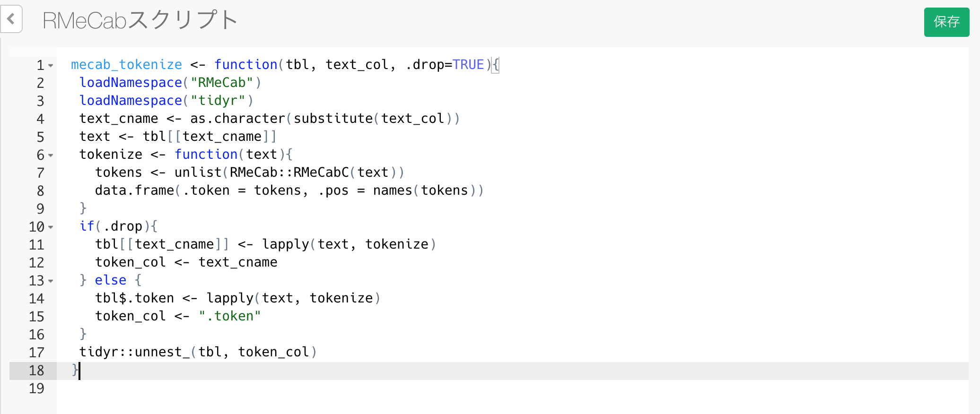Image resolution: width=980 pixels, height=414 pixels.
Task: Click the "tidyr" string on line 3
Action: [218, 100]
